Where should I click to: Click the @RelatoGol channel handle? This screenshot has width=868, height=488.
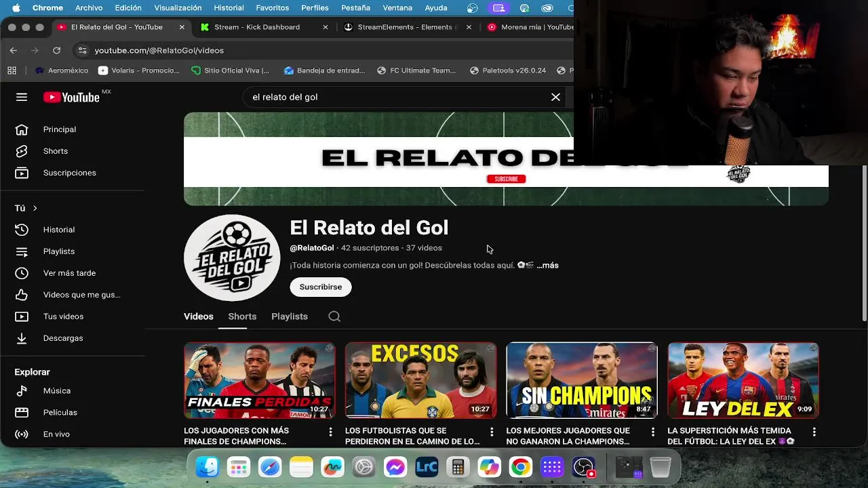point(312,248)
